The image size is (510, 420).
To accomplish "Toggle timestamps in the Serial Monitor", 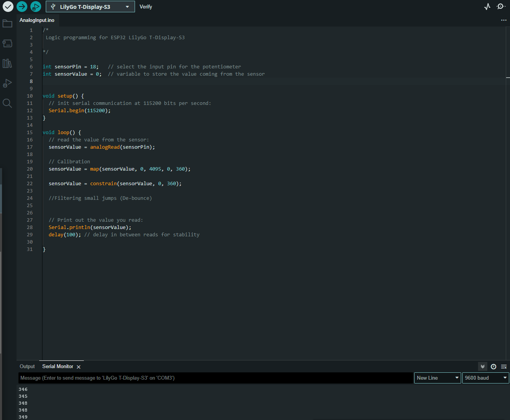I will pos(493,367).
